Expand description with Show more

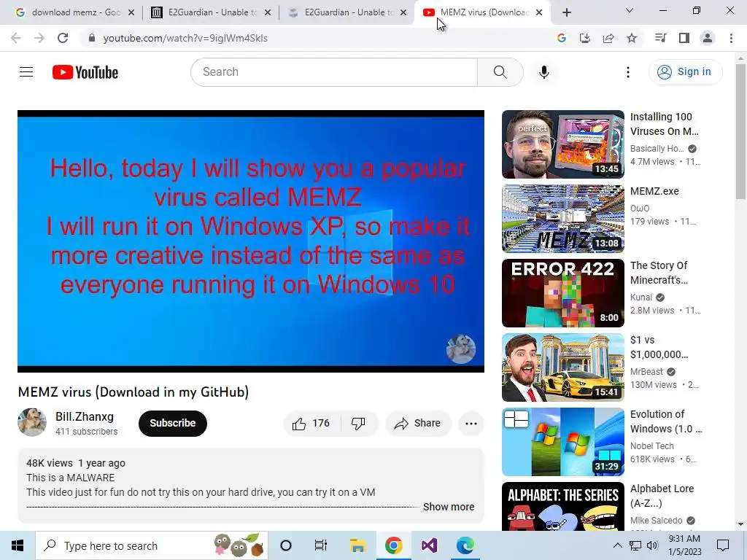pos(449,507)
